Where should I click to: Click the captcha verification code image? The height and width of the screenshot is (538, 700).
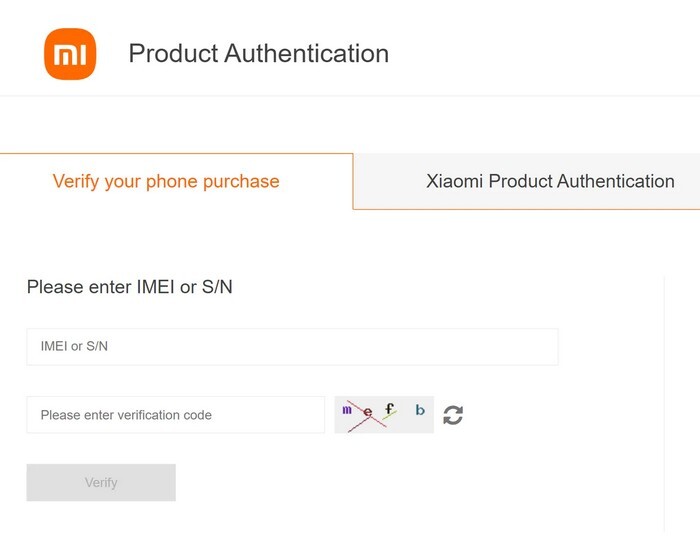click(384, 414)
